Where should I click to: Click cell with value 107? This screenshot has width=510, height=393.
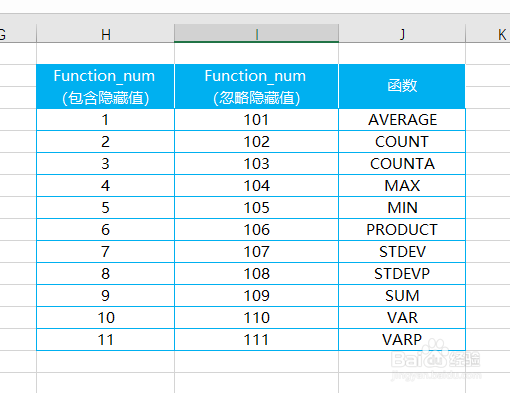pyautogui.click(x=256, y=252)
